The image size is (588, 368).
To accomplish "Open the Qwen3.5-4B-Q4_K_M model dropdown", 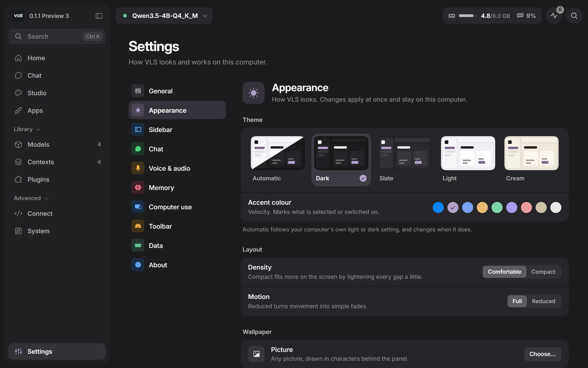I will click(164, 16).
